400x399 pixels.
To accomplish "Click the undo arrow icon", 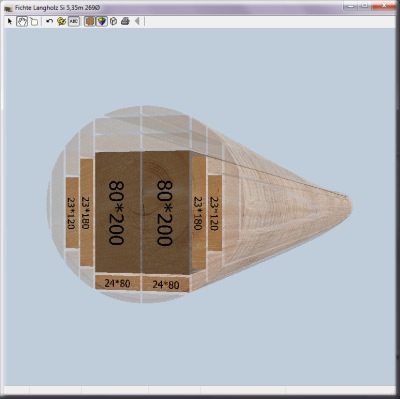I will (50, 21).
